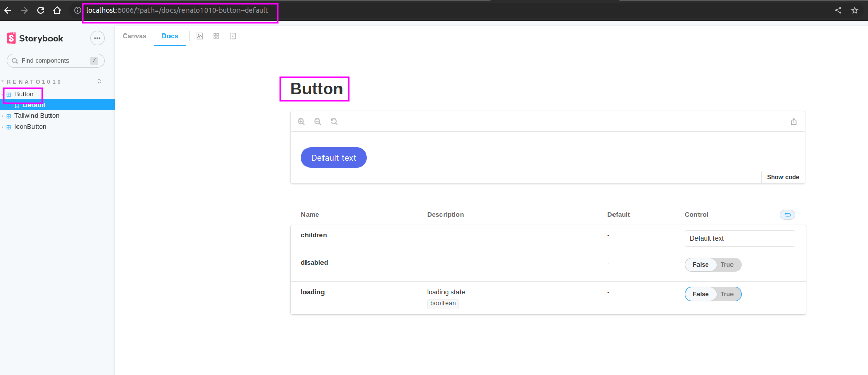Viewport: 868px width, 375px height.
Task: Expand the IconButton tree item
Action: pos(3,127)
